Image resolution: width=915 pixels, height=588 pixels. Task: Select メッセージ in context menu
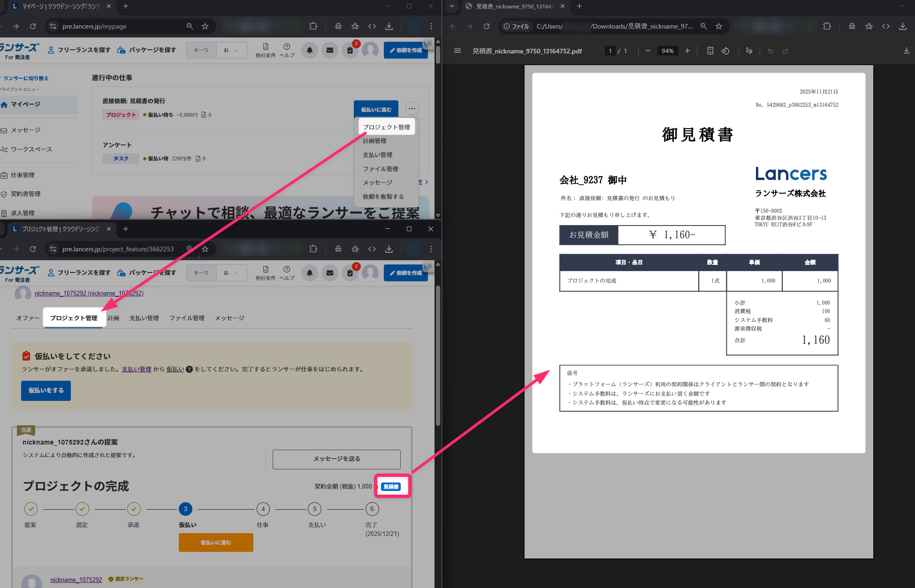(377, 182)
